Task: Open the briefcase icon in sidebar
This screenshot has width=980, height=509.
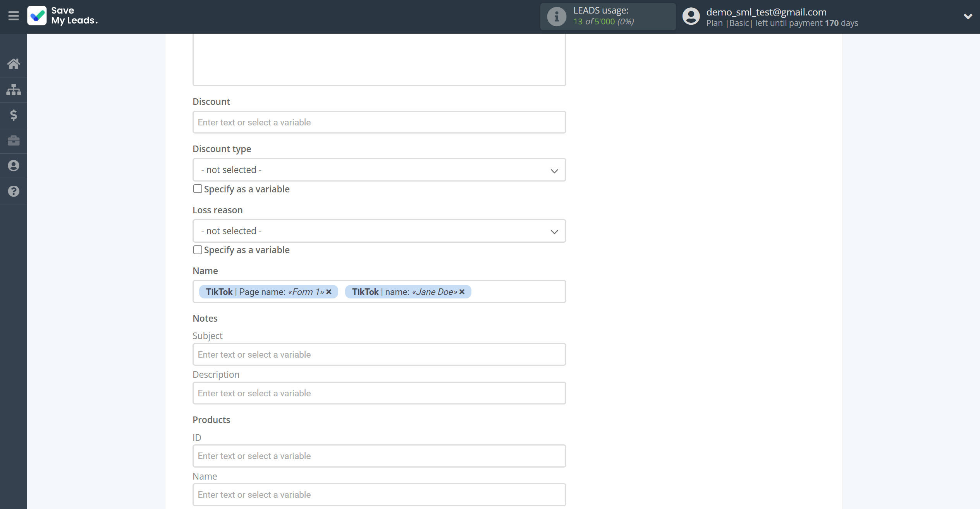Action: click(x=14, y=141)
